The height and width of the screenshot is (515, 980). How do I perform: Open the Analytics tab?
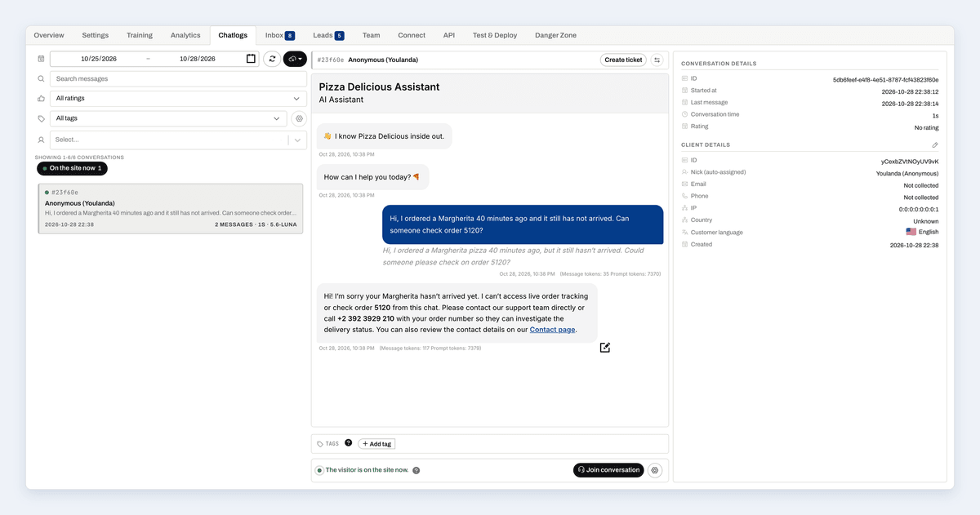tap(185, 35)
